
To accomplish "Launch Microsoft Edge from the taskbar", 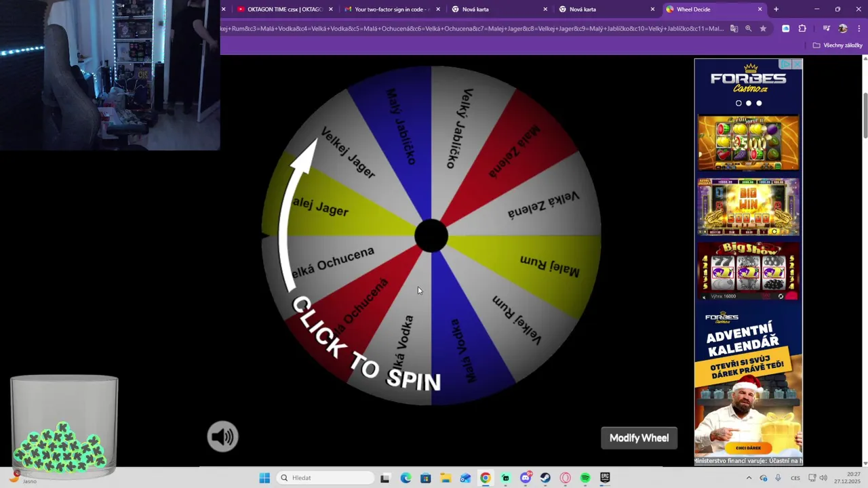I will (x=406, y=478).
